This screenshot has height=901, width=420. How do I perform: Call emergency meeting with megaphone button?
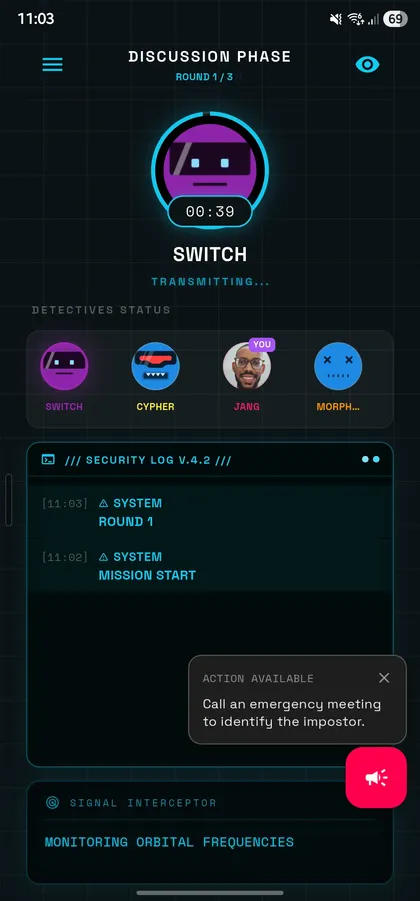click(x=376, y=777)
